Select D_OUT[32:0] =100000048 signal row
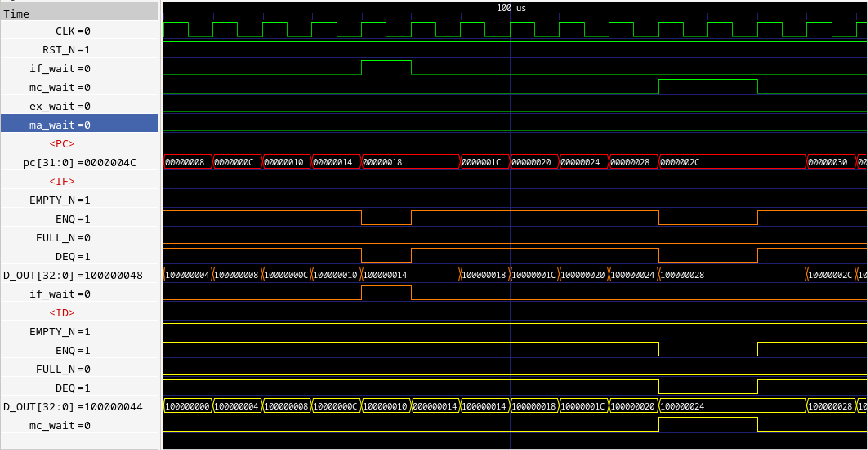 coord(73,275)
